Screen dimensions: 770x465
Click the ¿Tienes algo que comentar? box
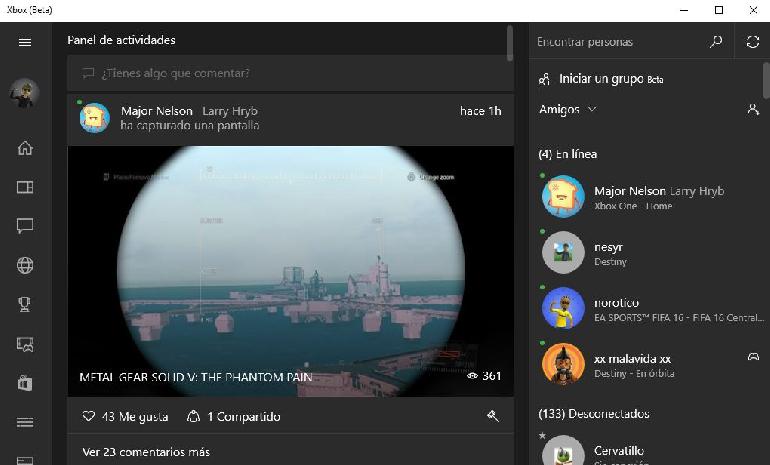click(290, 73)
